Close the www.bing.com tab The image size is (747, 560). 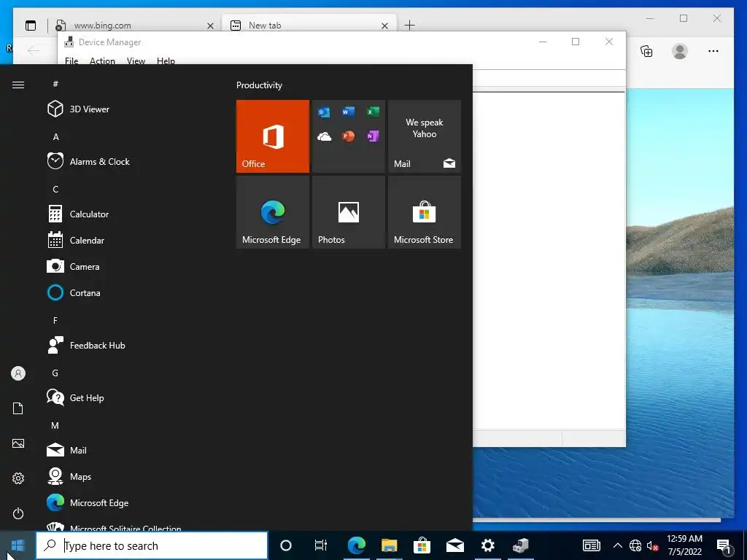[210, 26]
